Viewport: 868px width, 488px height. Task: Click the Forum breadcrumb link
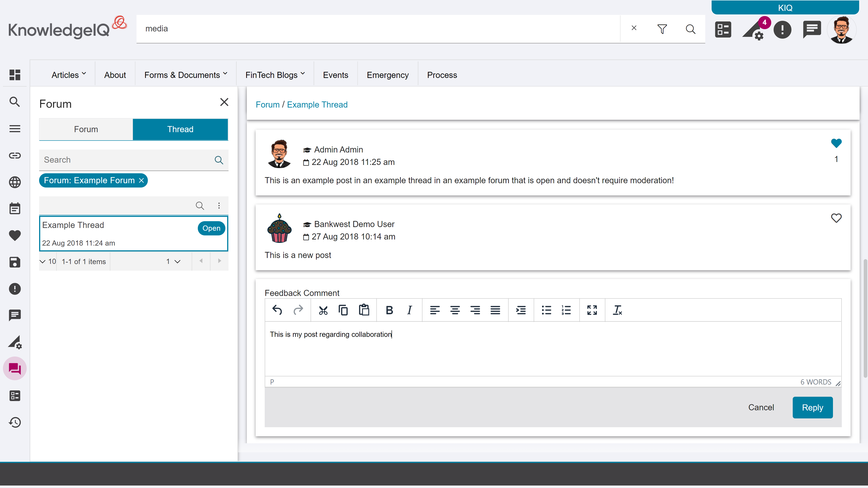pyautogui.click(x=268, y=105)
